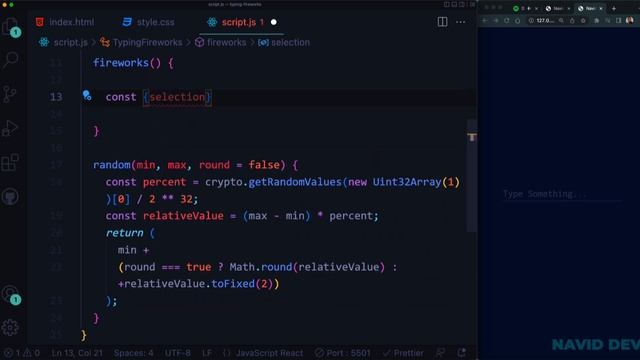Click the random method name
This screenshot has width=640, height=360.
tap(111, 165)
